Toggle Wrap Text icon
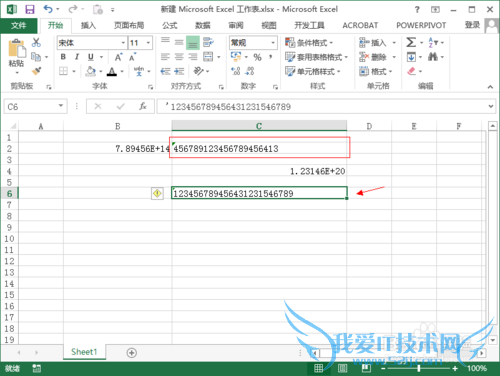Image resolution: width=500 pixels, height=376 pixels. pos(208,42)
